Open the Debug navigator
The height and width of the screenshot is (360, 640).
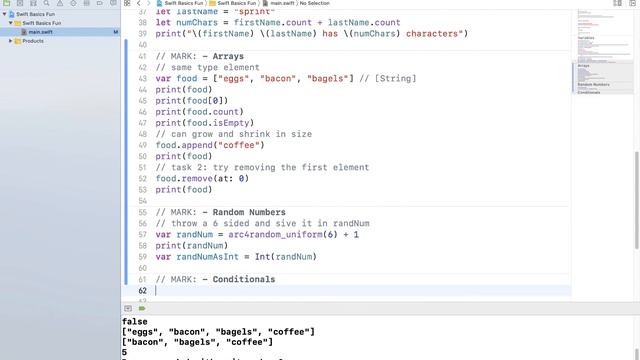(x=87, y=3)
